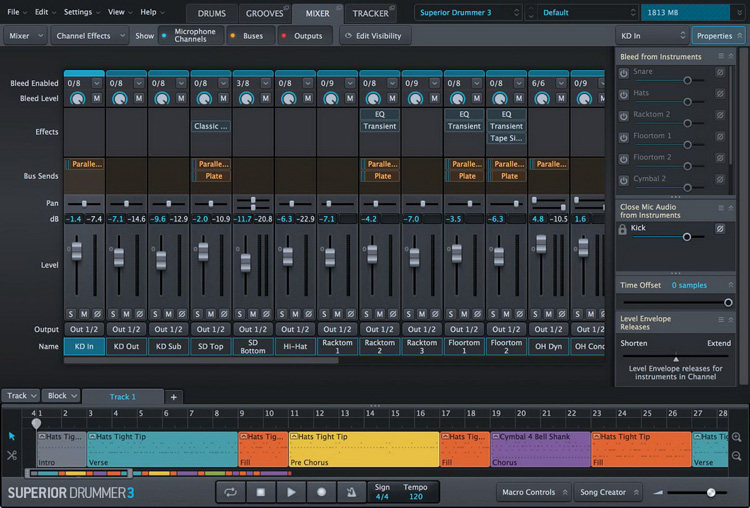Toggle the loop playback button
This screenshot has width=750, height=508.
(231, 492)
